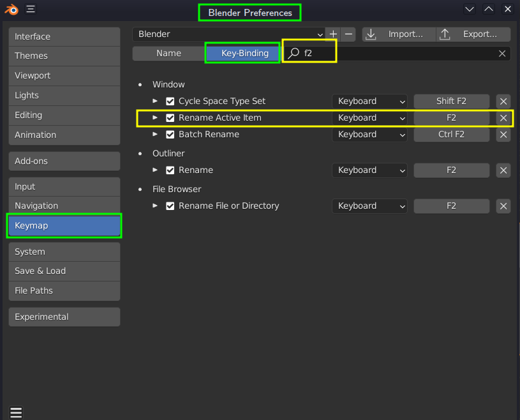
Task: Focus the keymap search field
Action: (396, 54)
